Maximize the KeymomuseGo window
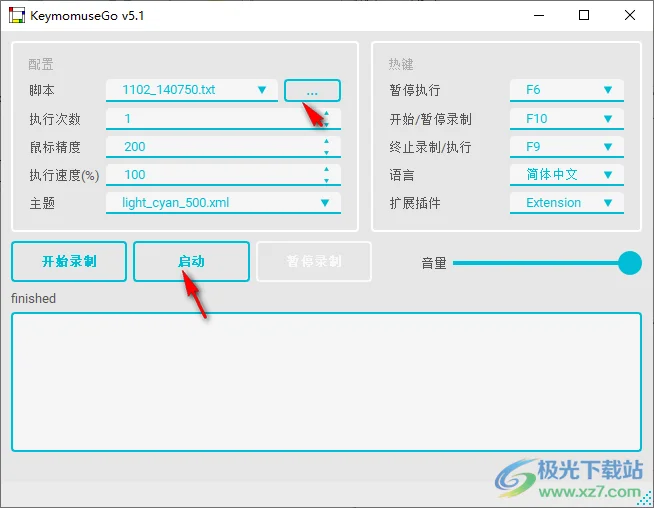The height and width of the screenshot is (508, 654). pyautogui.click(x=584, y=15)
